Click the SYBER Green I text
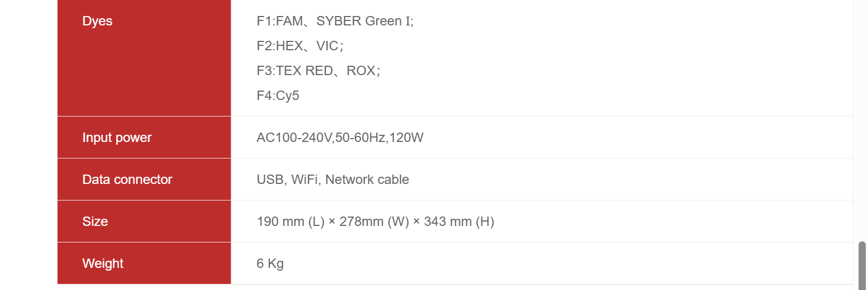The height and width of the screenshot is (290, 868). [364, 21]
